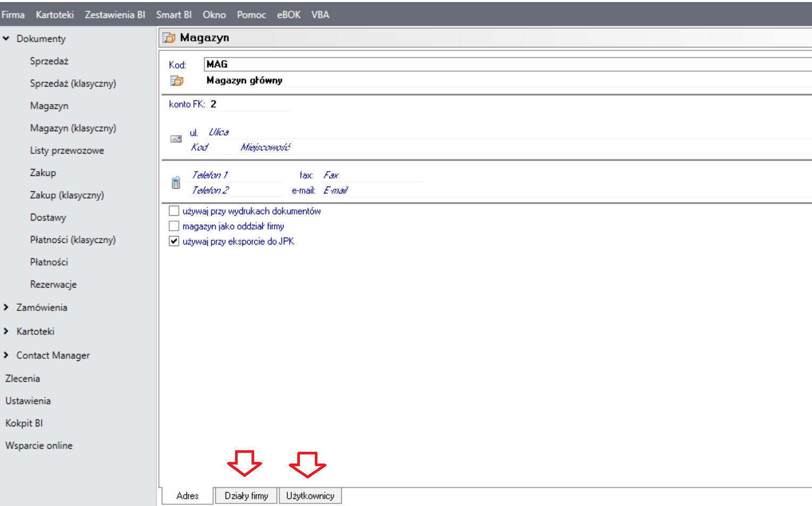Click the Magazyn header warehouse icon
The height and width of the screenshot is (506, 812).
tap(169, 38)
